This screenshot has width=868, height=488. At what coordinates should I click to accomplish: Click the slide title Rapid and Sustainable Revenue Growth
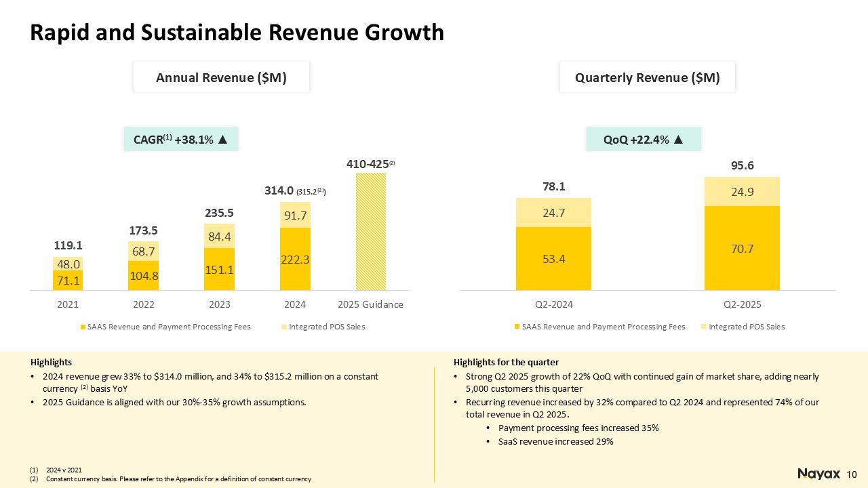pos(237,32)
